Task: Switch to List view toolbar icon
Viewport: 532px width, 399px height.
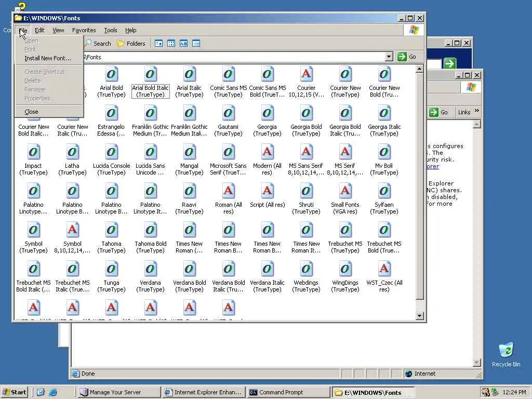Action: click(171, 44)
